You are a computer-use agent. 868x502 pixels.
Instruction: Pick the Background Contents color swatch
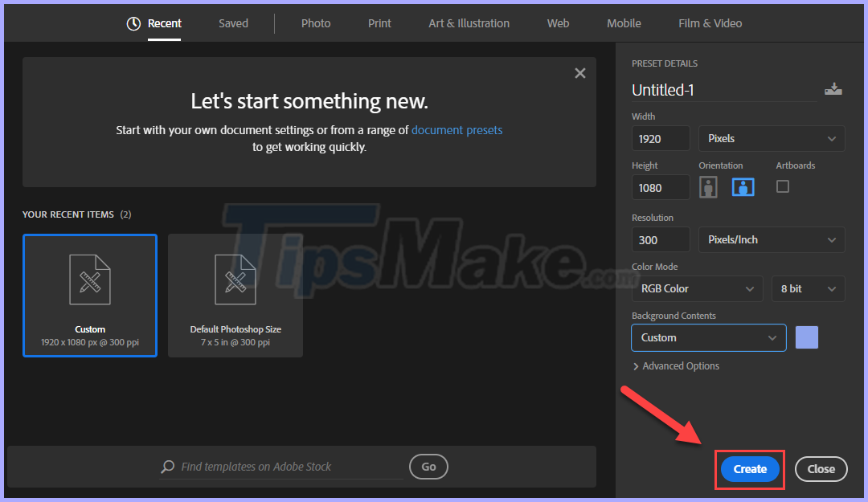tap(806, 337)
